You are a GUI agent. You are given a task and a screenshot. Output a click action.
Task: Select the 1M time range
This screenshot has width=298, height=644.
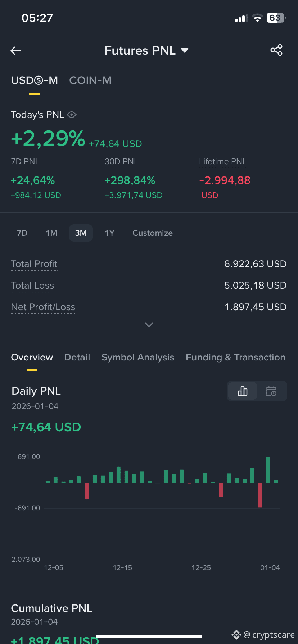click(x=51, y=233)
